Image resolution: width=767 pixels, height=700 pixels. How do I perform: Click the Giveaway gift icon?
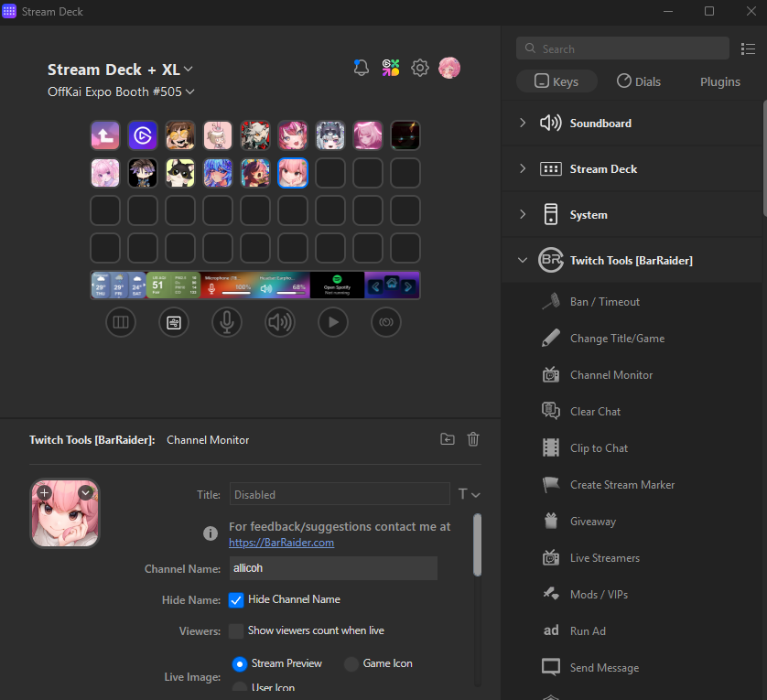[x=551, y=522]
